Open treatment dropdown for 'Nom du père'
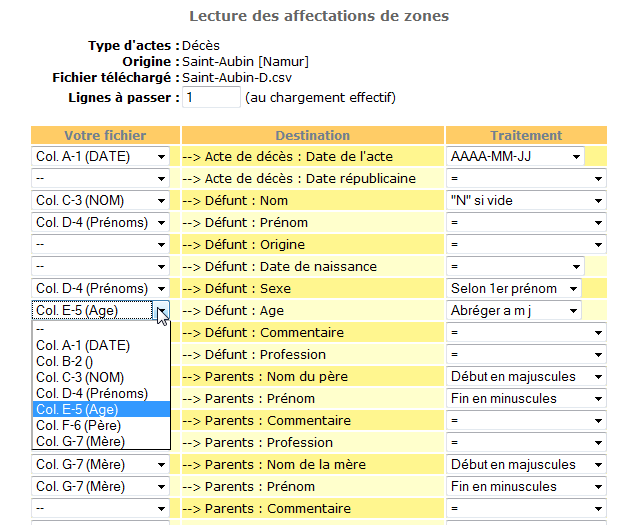 click(x=527, y=377)
